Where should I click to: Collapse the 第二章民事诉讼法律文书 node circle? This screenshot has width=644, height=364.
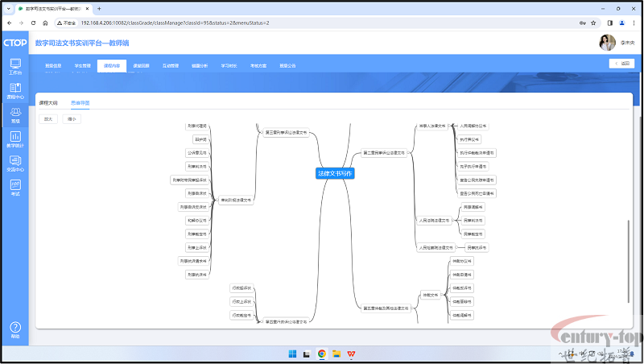409,153
